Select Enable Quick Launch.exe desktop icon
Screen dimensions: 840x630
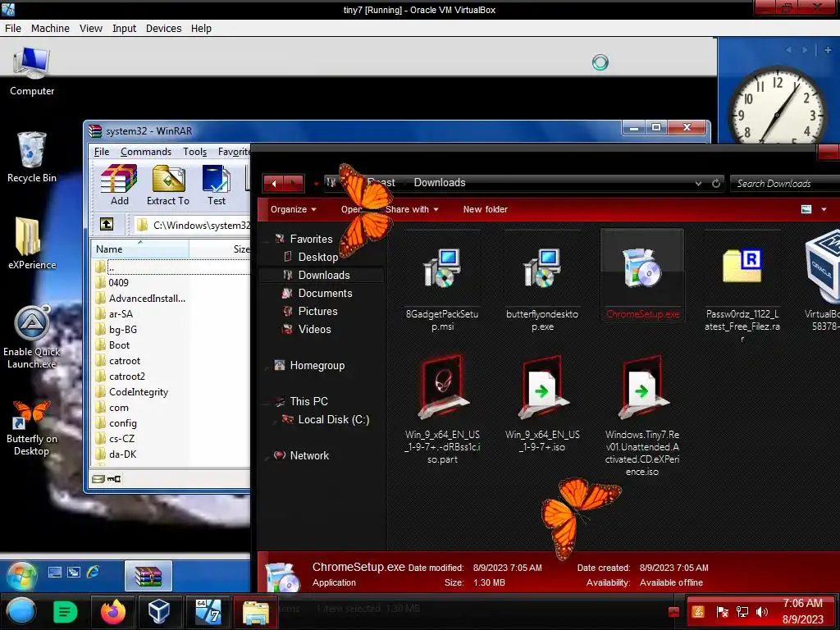click(x=32, y=337)
